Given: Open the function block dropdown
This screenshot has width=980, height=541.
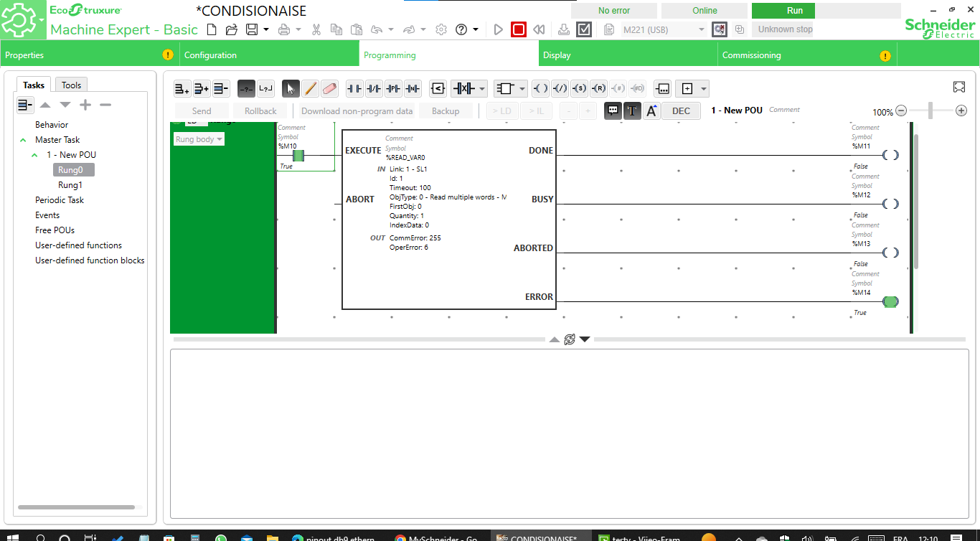Looking at the screenshot, I should 522,89.
